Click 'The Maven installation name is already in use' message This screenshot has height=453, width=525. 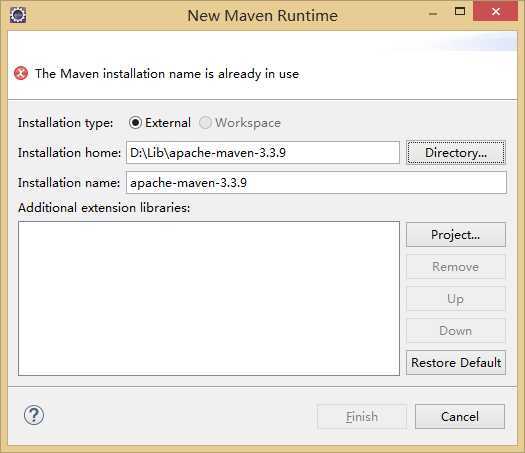pos(167,74)
